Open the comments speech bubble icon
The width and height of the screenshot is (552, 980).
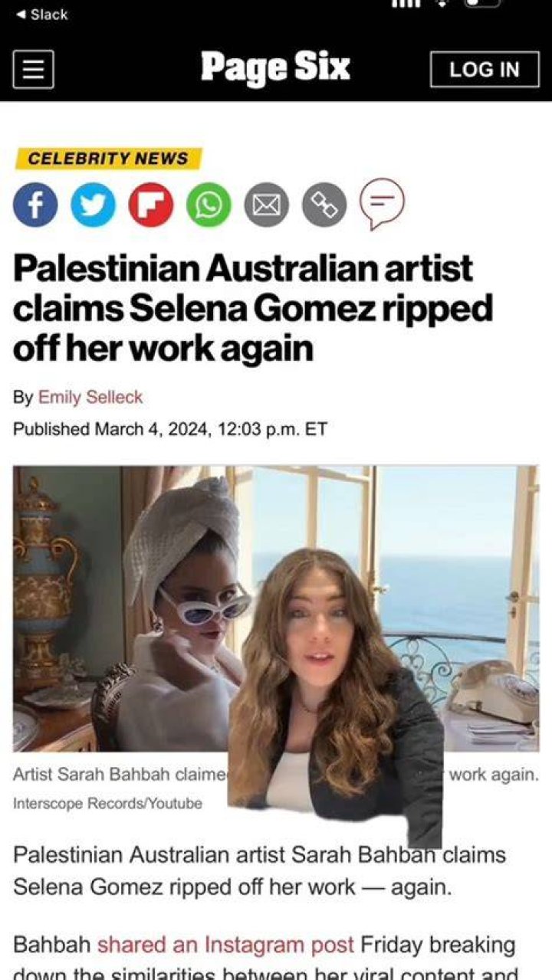click(382, 204)
